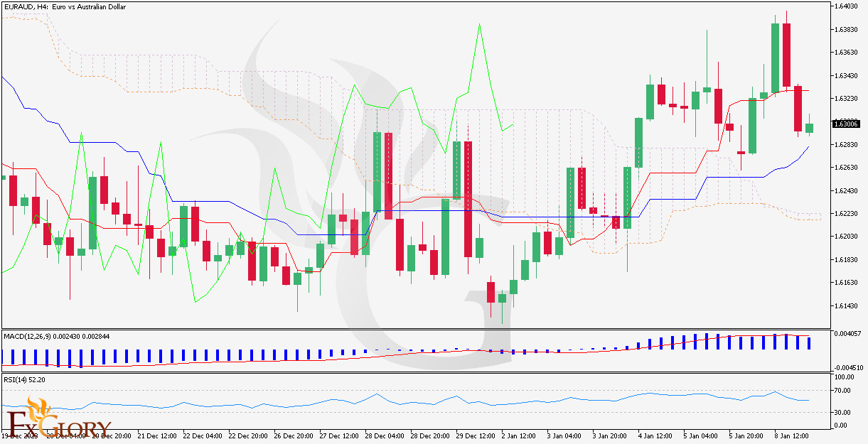This screenshot has height=444, width=868.
Task: Click the 1.63630 price axis label
Action: pos(847,53)
